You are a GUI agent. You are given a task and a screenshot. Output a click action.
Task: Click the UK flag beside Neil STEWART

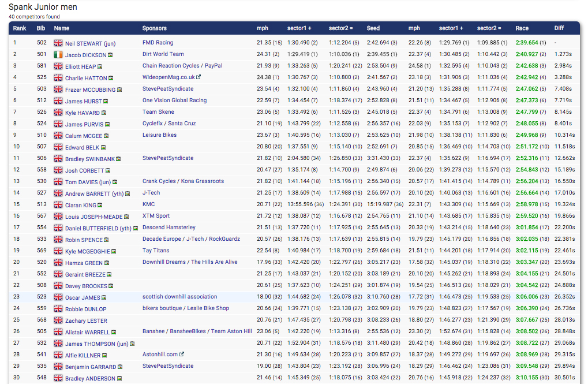58,43
